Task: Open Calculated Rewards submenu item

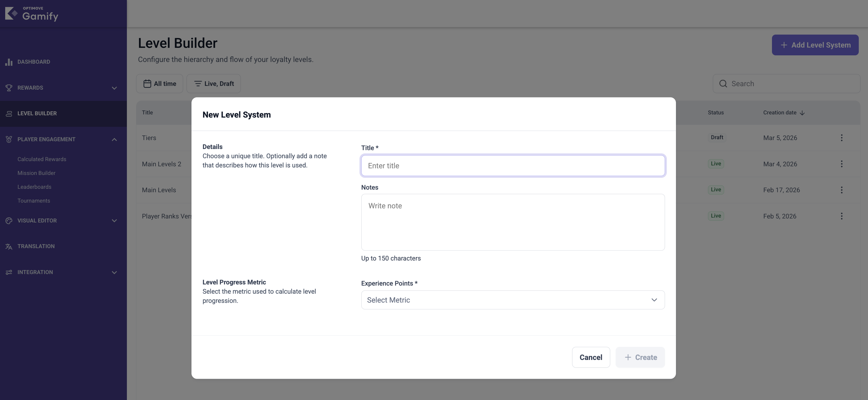Action: pos(42,159)
